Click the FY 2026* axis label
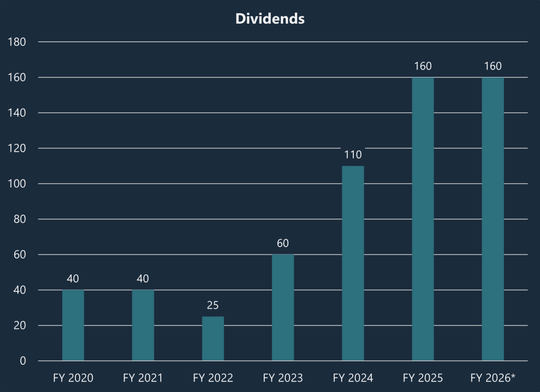Screen dimensions: 540x392 click(x=493, y=378)
